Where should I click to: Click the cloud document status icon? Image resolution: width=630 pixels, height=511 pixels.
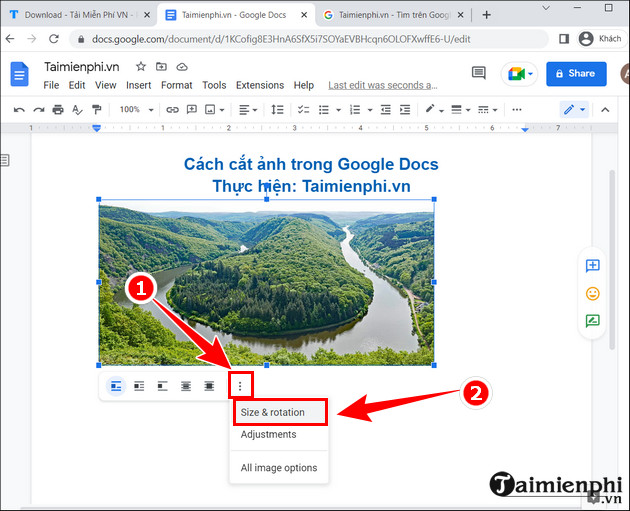tap(182, 67)
